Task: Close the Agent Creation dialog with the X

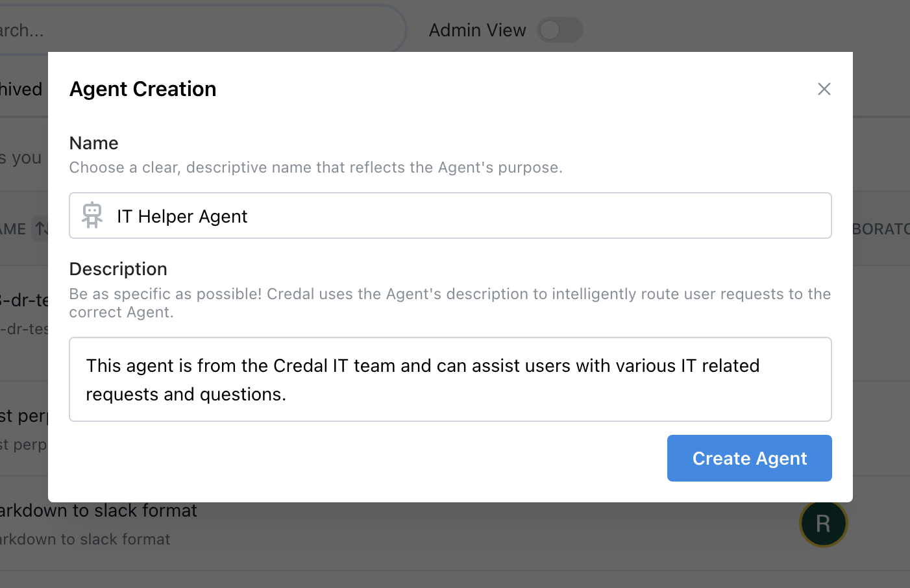Action: click(x=824, y=89)
